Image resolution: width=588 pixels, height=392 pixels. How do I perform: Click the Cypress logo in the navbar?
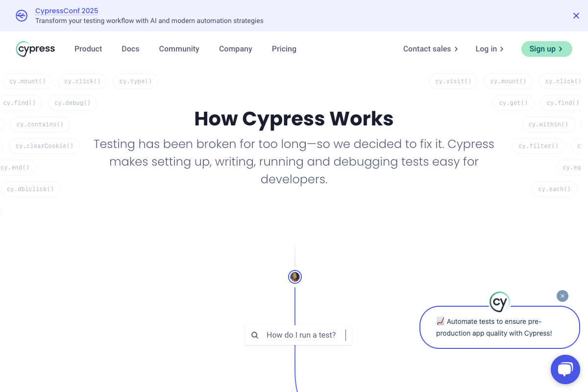coord(35,49)
